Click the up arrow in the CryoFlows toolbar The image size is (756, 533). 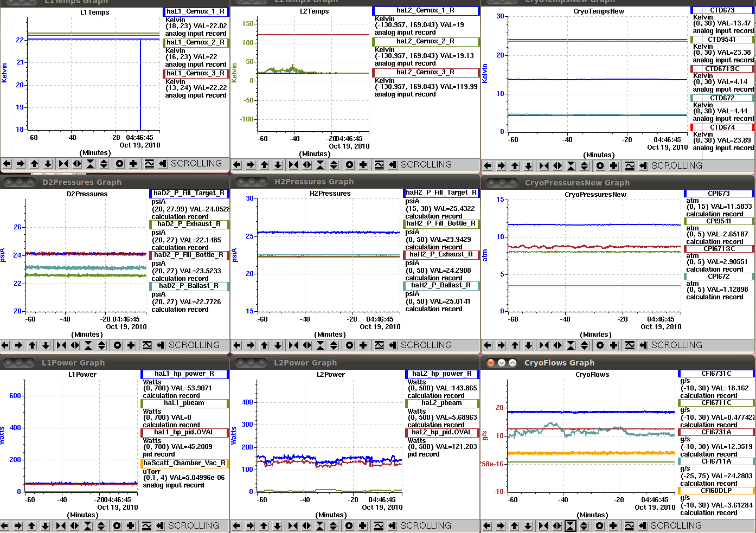point(514,526)
